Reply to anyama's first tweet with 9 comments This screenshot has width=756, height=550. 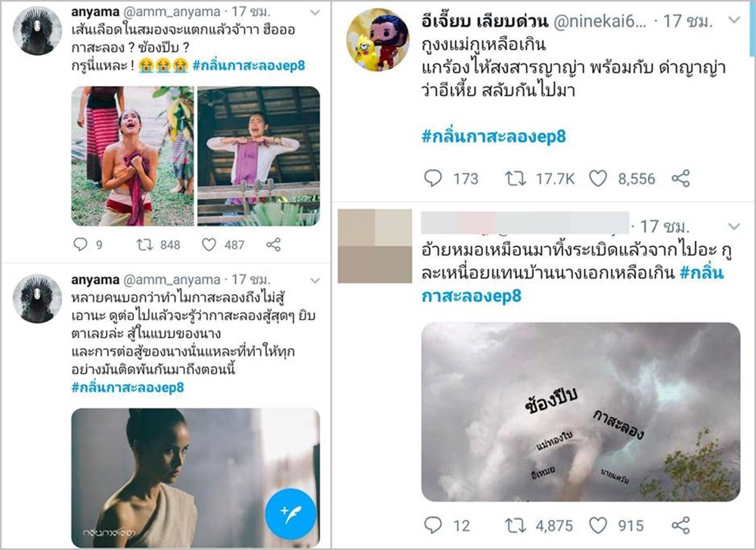point(80,244)
